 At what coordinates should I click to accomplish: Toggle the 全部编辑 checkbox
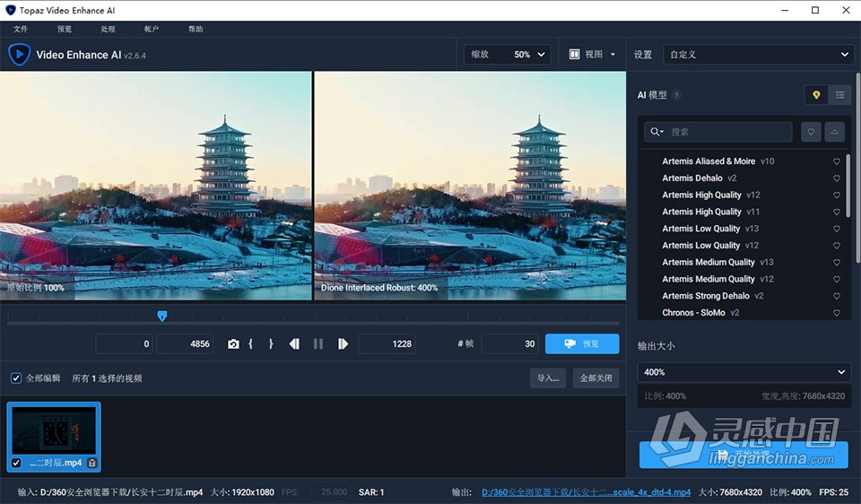pos(16,378)
